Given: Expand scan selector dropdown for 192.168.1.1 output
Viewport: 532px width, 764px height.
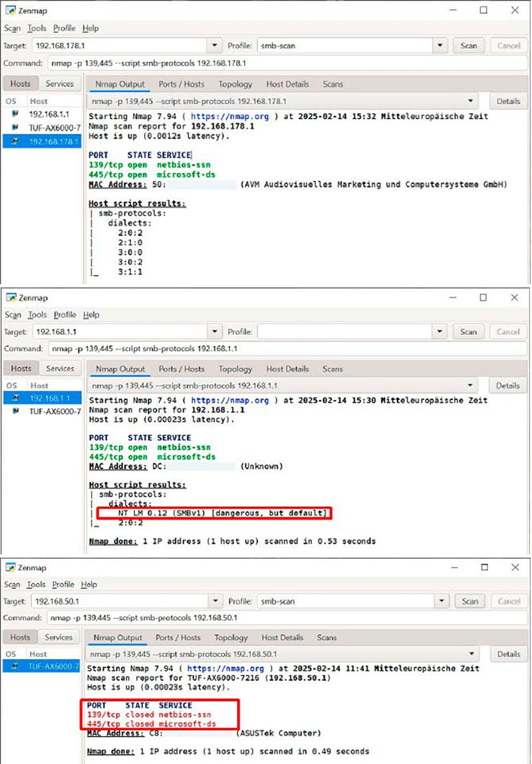Looking at the screenshot, I should click(x=469, y=385).
